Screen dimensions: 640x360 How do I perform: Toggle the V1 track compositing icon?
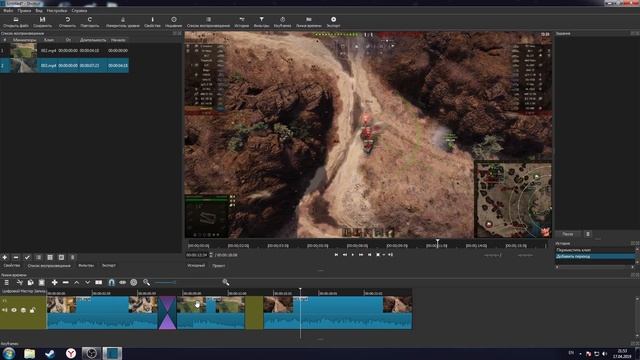[23, 310]
